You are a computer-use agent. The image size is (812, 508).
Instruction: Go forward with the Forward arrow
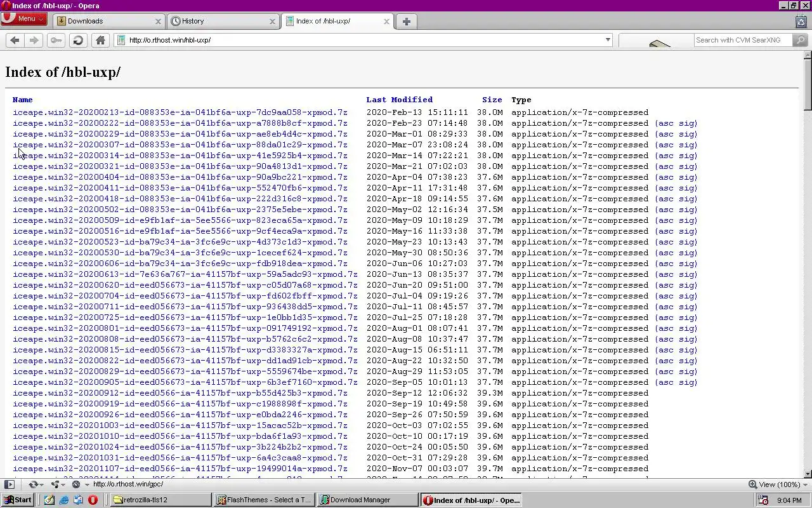click(34, 40)
